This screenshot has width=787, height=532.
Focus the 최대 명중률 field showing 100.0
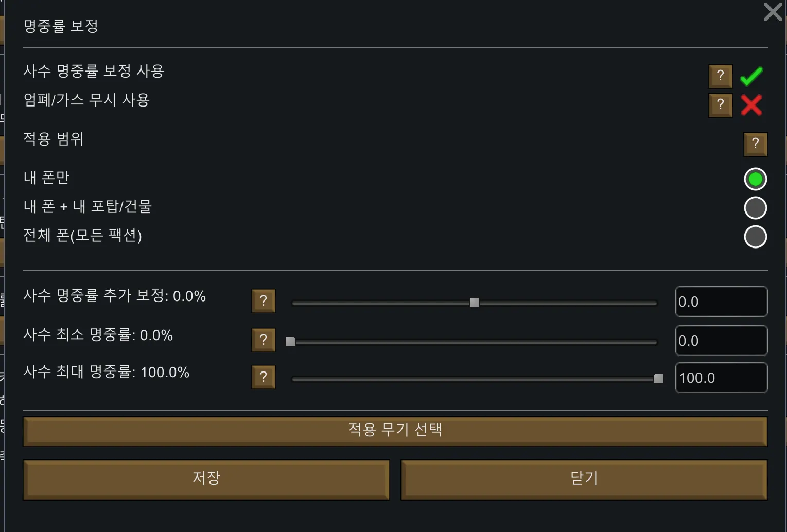[x=721, y=378]
